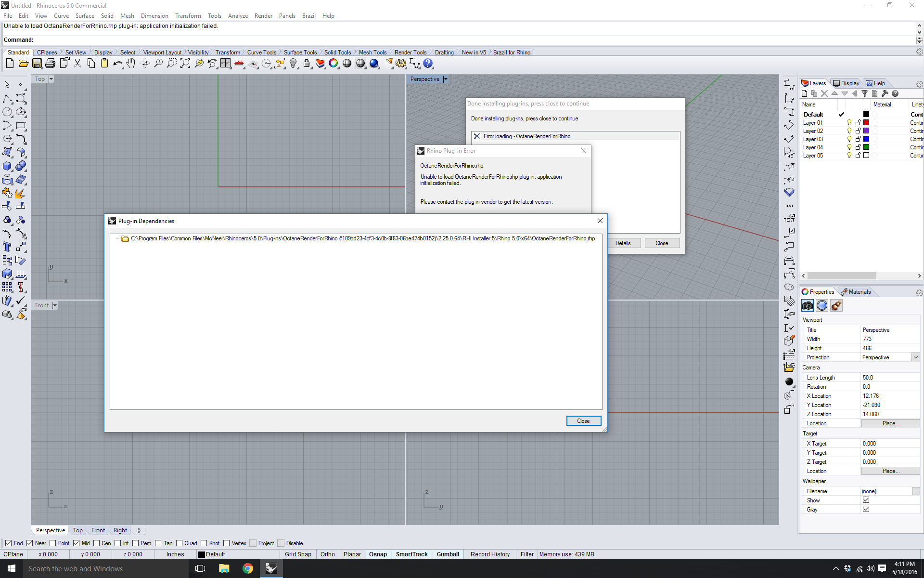
Task: Click the Edit layers color-wheel icon
Action: 333,64
